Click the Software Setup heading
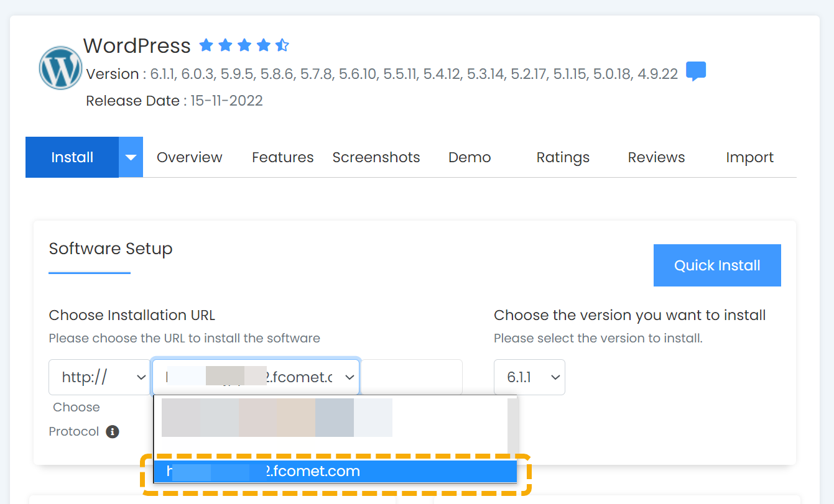This screenshot has height=504, width=834. (x=111, y=249)
